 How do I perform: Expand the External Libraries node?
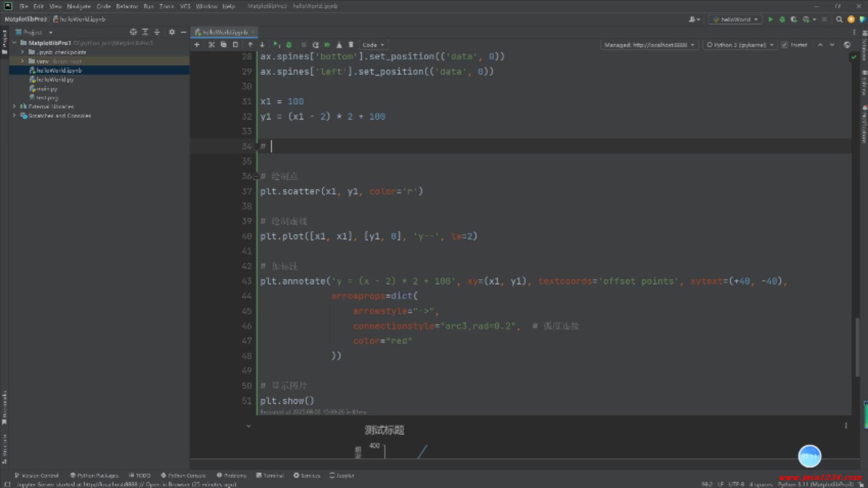14,107
